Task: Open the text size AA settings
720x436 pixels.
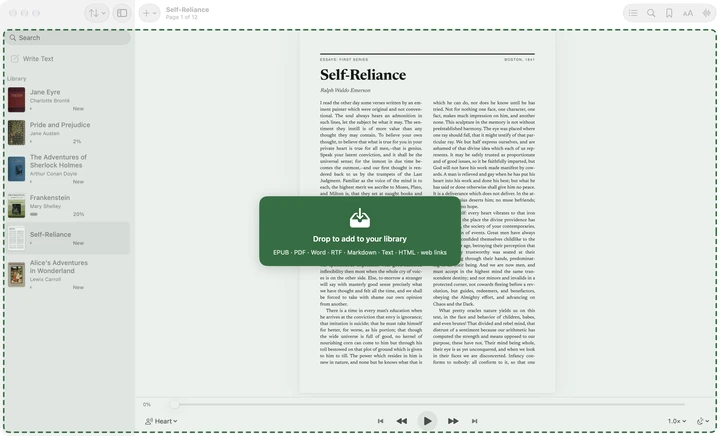Action: [x=687, y=13]
